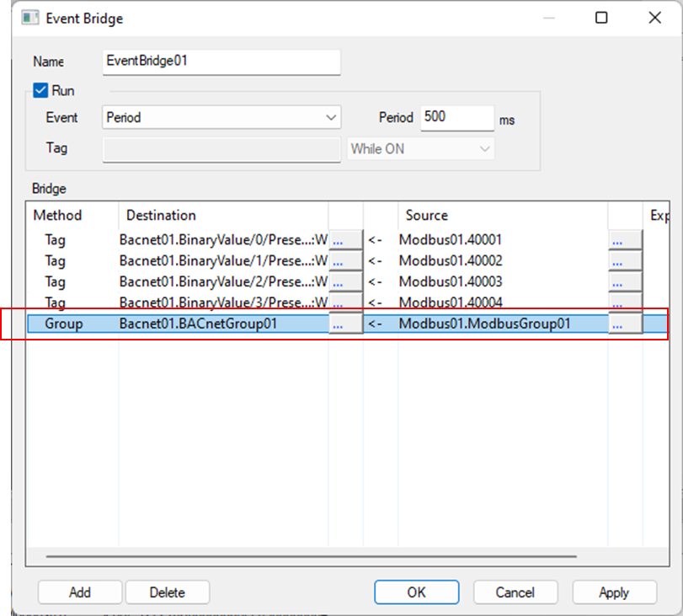Open source browse button for ModbusGroup01 row
This screenshot has width=683, height=616.
pyautogui.click(x=625, y=324)
